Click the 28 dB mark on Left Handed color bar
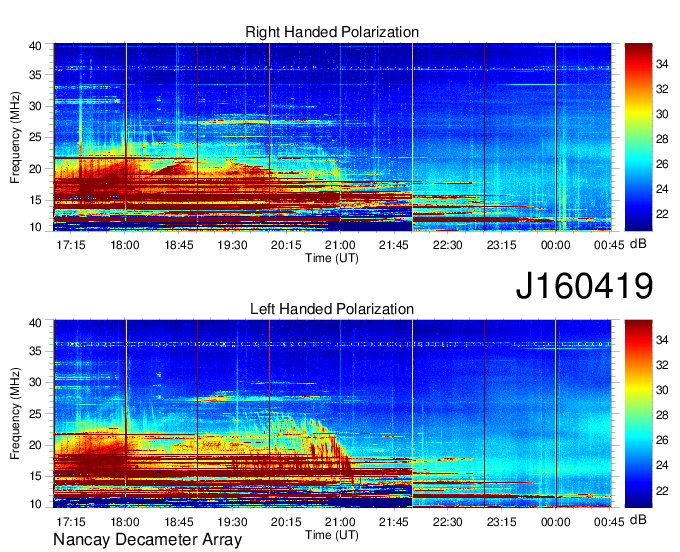This screenshot has width=680, height=552. [662, 415]
